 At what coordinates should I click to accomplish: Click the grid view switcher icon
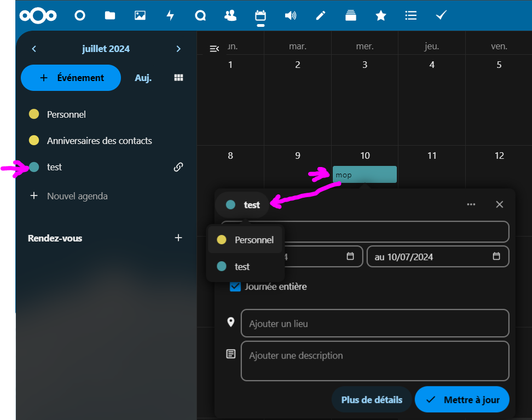coord(178,78)
